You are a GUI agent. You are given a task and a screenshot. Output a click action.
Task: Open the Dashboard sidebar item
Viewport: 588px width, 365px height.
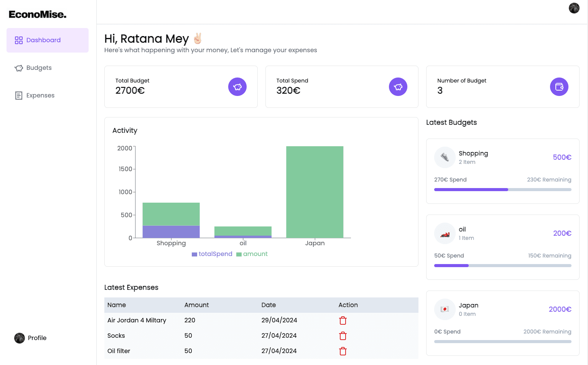[x=48, y=40]
